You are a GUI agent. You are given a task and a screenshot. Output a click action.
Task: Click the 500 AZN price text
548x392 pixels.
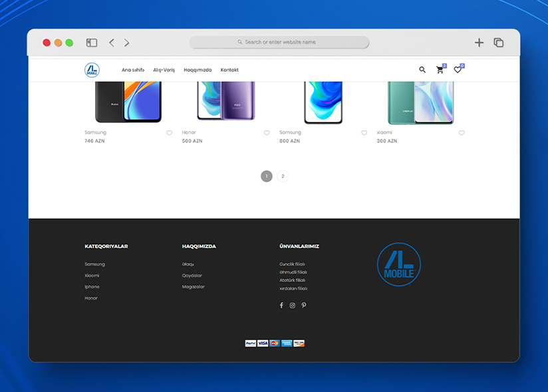[192, 141]
